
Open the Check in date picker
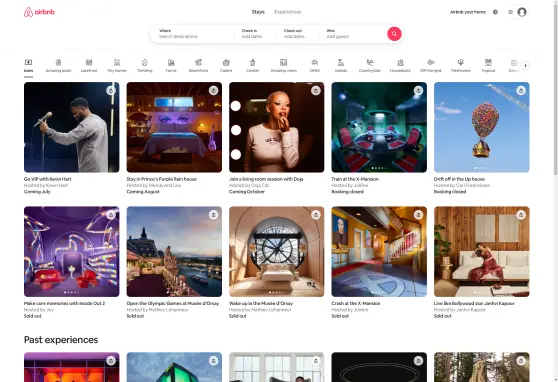tap(256, 34)
